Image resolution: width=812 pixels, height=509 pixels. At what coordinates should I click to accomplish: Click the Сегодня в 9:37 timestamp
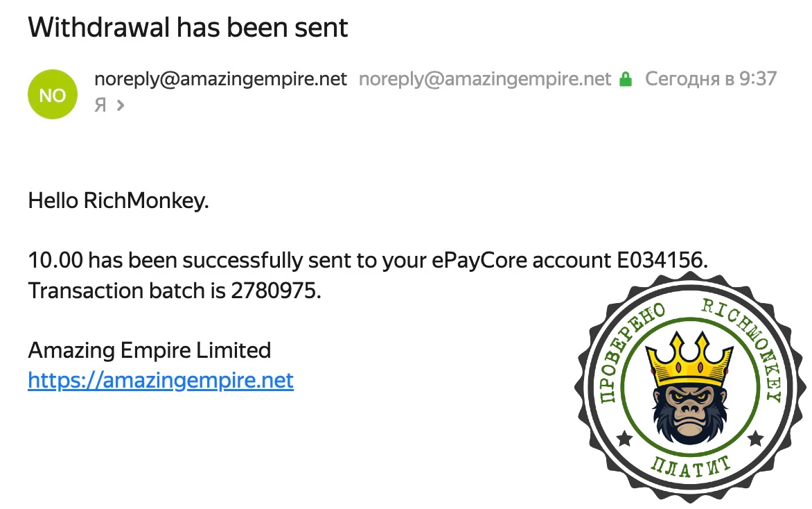710,79
